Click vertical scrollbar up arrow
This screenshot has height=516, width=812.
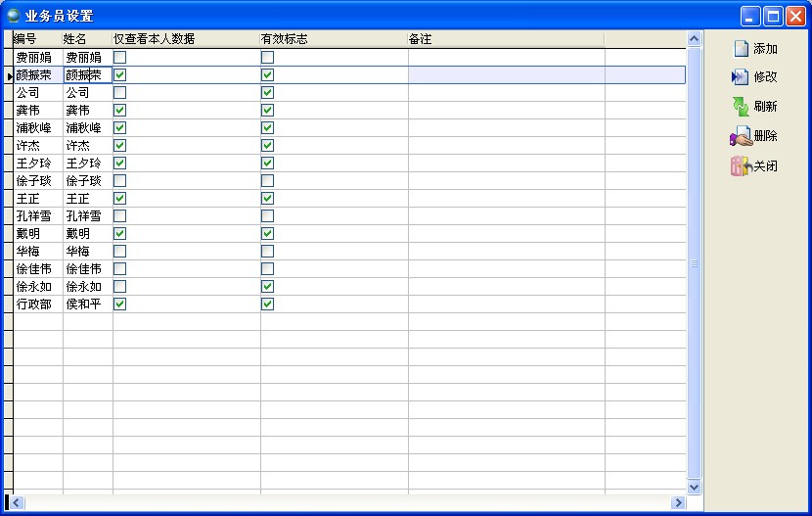(x=695, y=39)
